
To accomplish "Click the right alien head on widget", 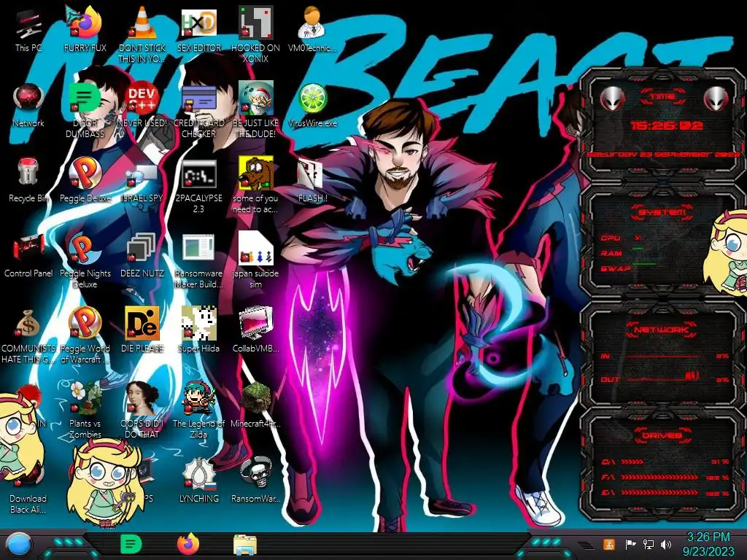I will tap(716, 98).
